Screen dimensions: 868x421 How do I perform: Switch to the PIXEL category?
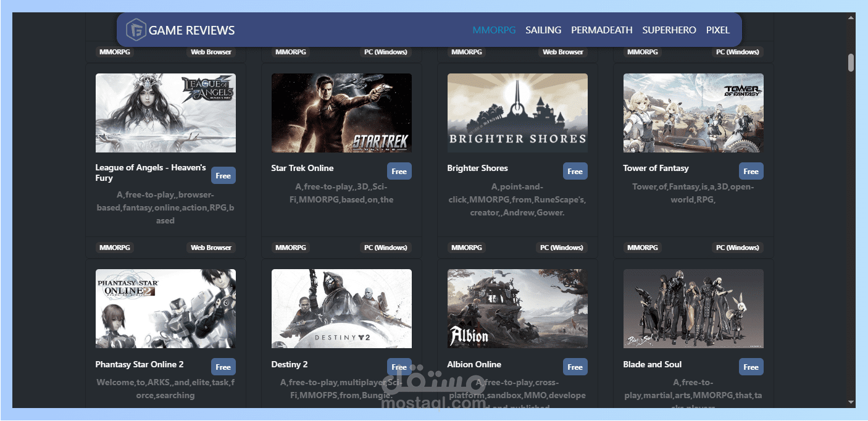718,30
